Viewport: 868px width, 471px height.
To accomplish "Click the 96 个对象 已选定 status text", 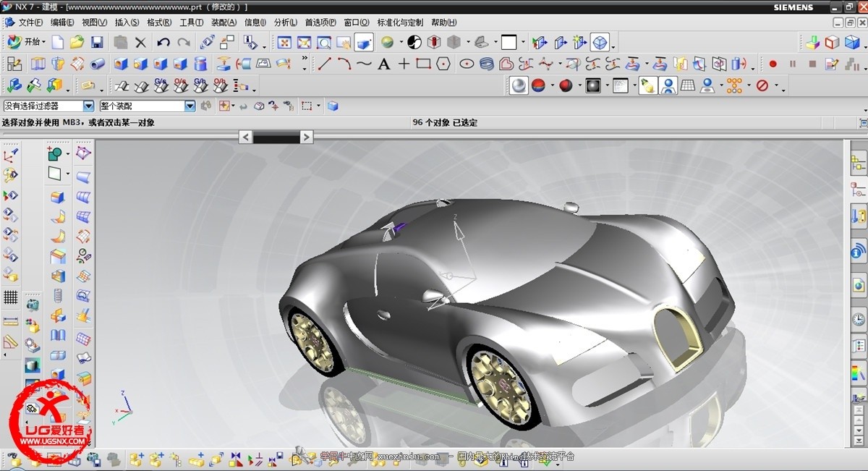I will [x=445, y=123].
